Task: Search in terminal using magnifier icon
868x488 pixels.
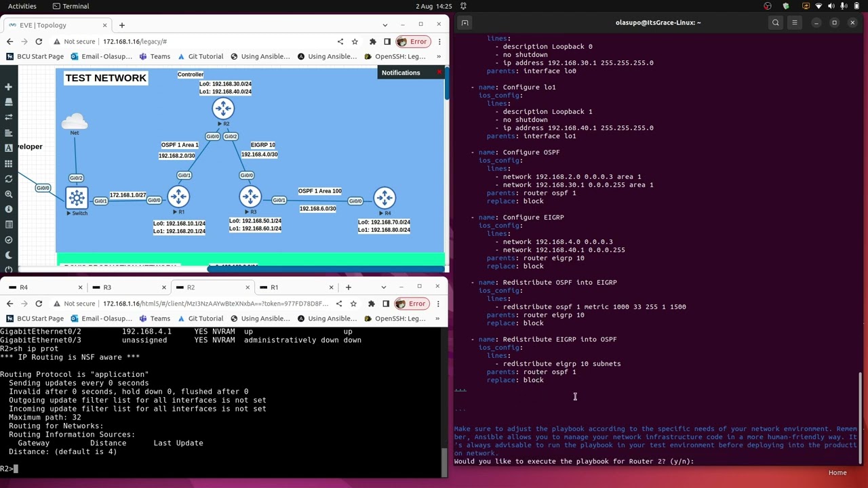Action: 776,22
